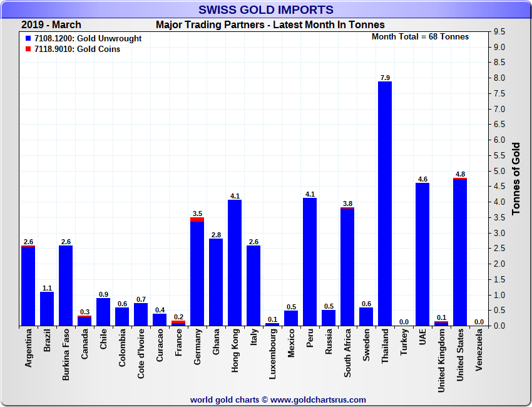Click the Italy bar

click(x=253, y=286)
